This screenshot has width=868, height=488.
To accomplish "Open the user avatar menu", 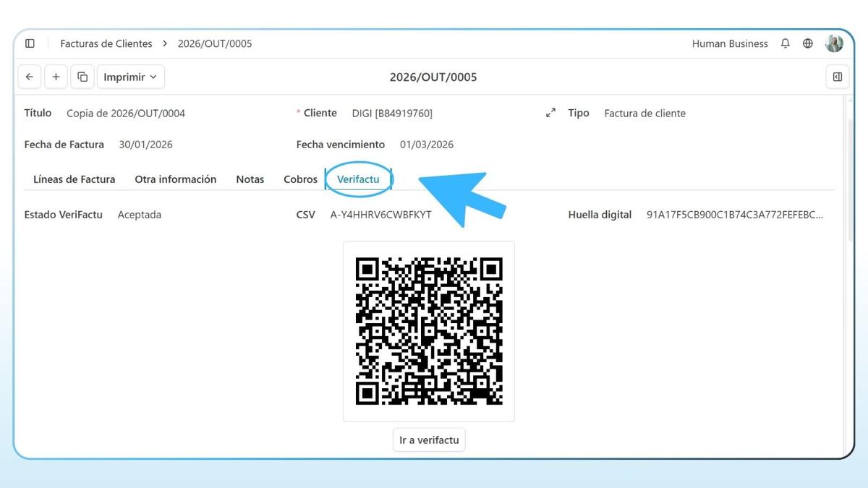I will click(834, 43).
